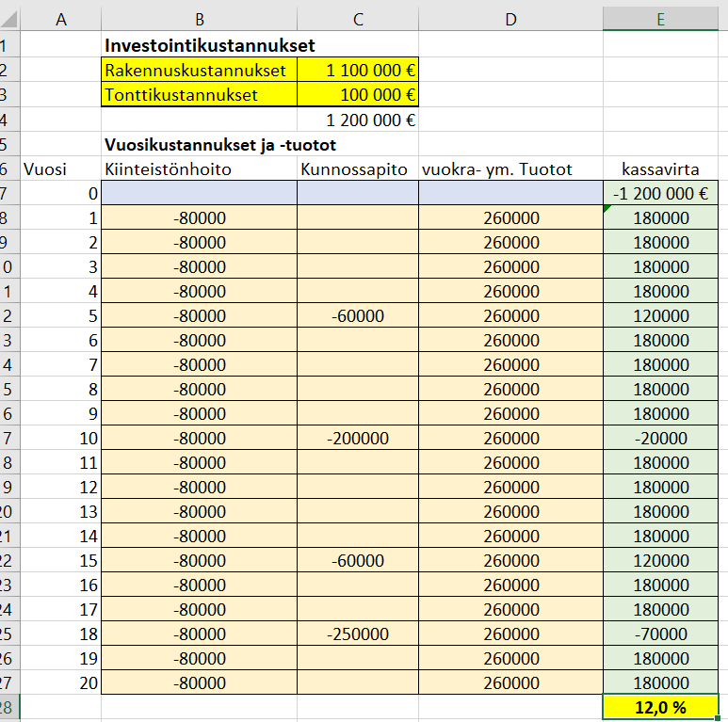Select the 'kassavirta' header cell

(x=660, y=168)
